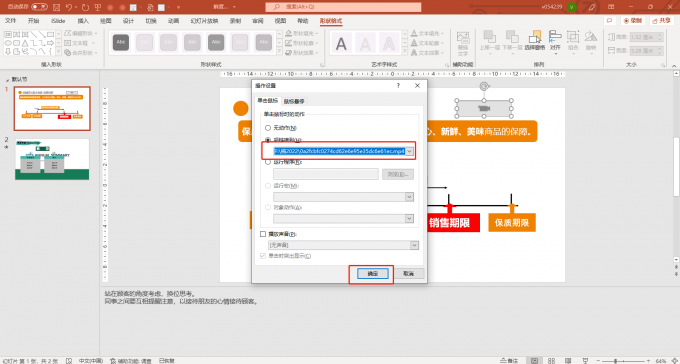This screenshot has width=680, height=364.
Task: Select the first dark shape style preset
Action: (121, 43)
